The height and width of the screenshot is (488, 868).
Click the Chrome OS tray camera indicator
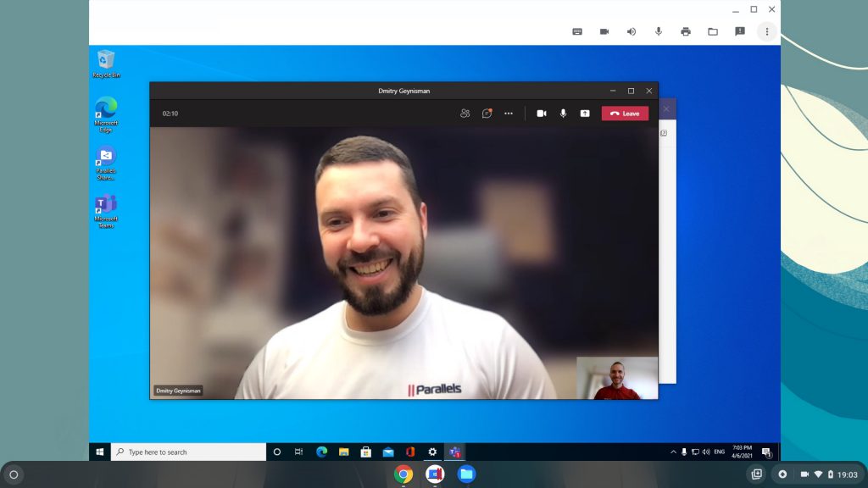pyautogui.click(x=804, y=474)
